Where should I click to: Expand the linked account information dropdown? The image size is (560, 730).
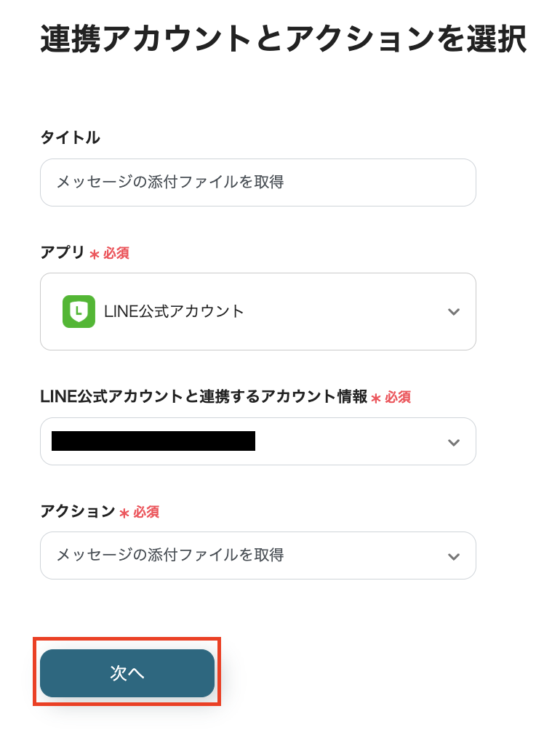[x=257, y=441]
